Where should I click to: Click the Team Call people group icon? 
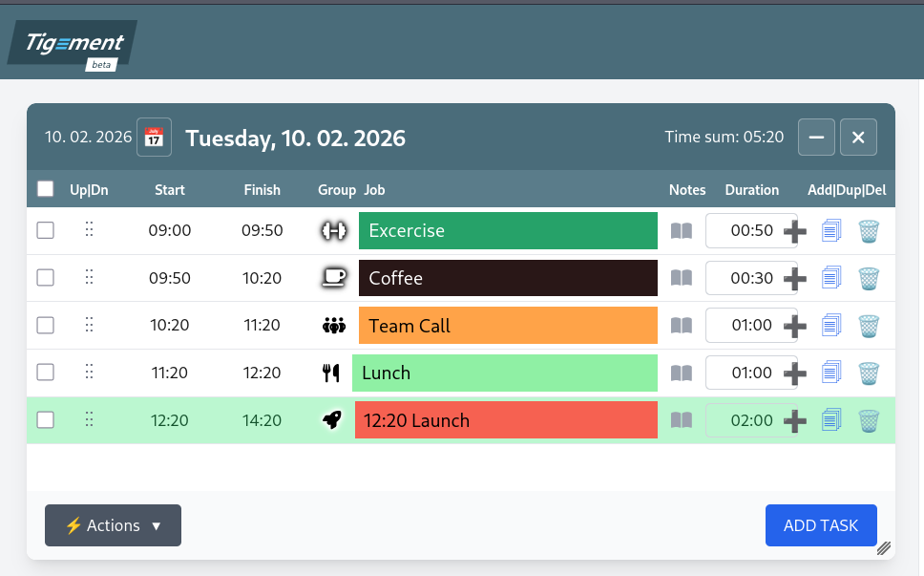(333, 325)
